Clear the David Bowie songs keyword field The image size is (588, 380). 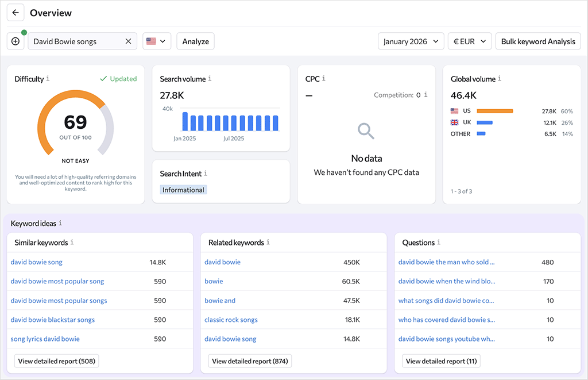tap(128, 41)
